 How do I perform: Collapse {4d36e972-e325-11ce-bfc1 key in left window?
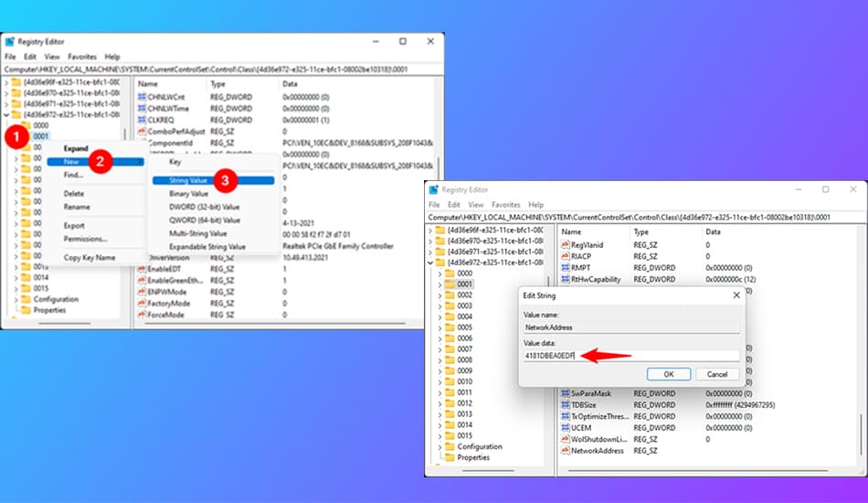(6, 114)
